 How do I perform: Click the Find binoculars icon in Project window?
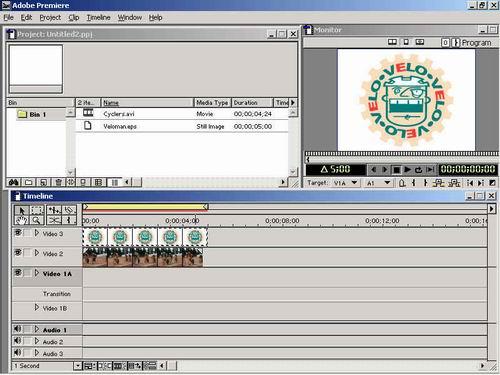point(14,182)
